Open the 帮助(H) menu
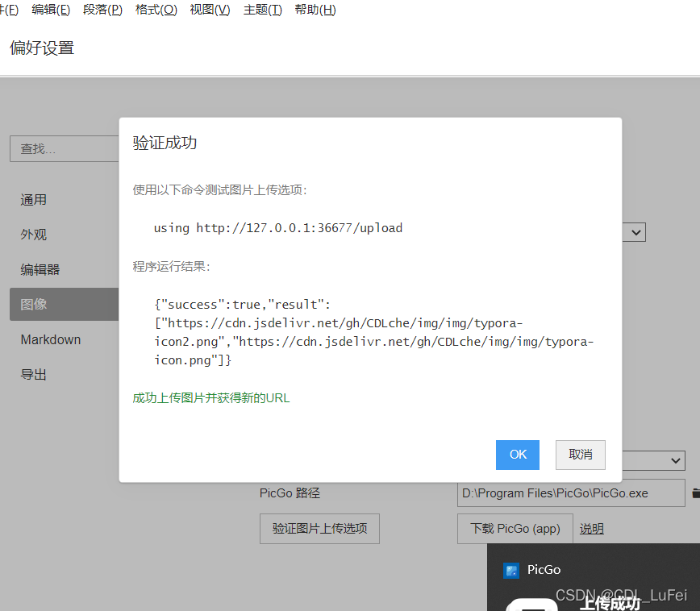This screenshot has width=700, height=611. click(x=315, y=10)
